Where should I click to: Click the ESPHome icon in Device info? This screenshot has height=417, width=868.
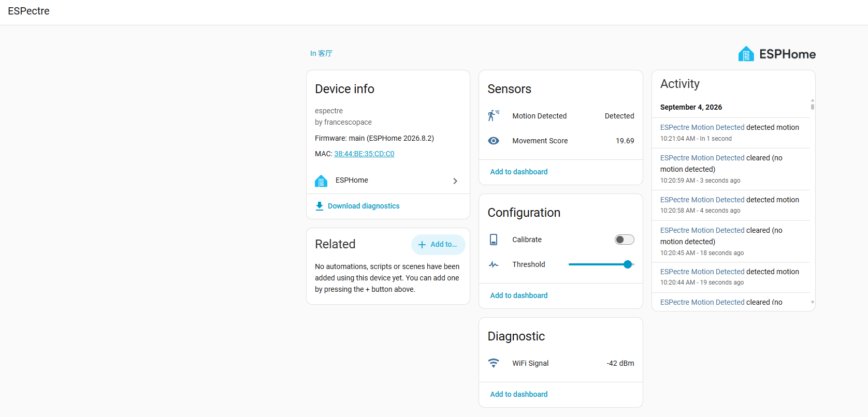[321, 181]
